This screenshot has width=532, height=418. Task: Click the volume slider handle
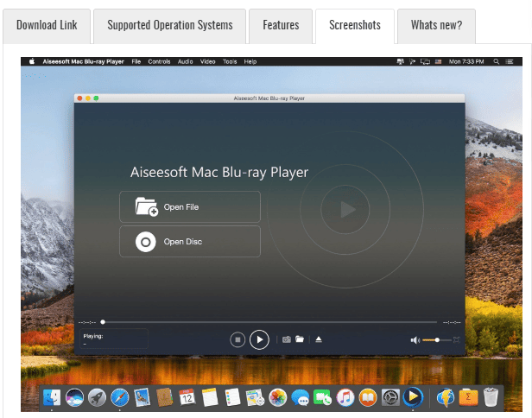437,339
